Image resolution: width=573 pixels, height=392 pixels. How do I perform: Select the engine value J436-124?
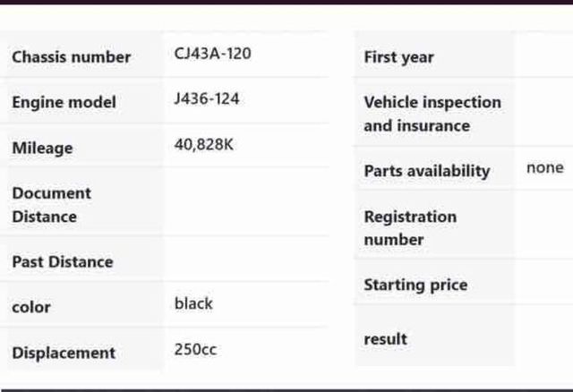pos(207,98)
